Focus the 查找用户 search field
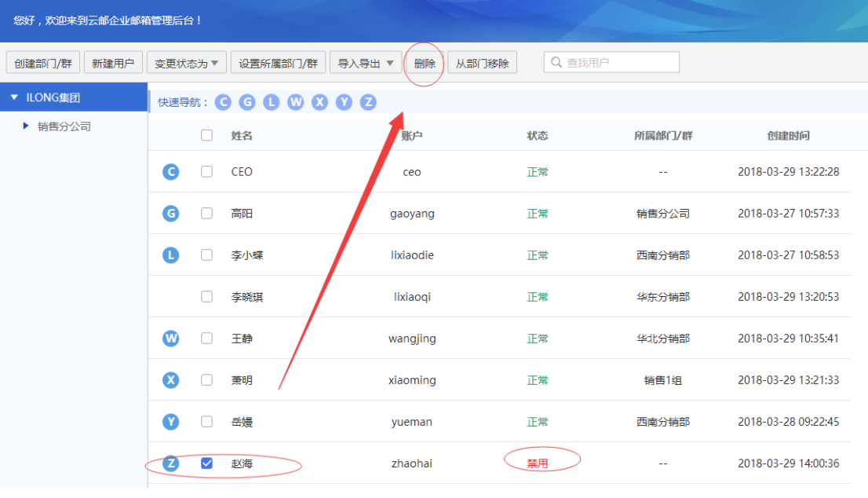 611,62
